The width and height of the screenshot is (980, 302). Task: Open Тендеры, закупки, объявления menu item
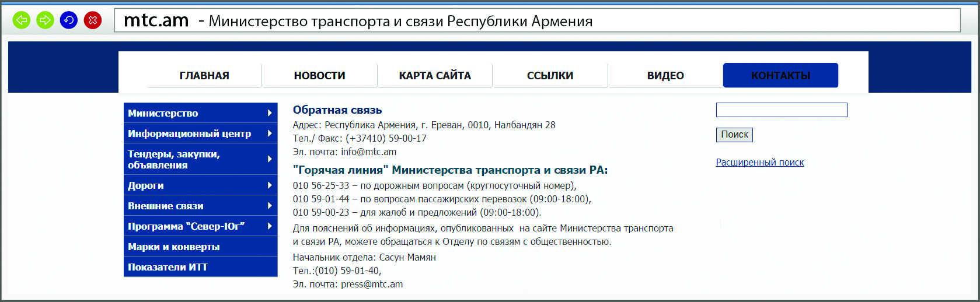[x=200, y=159]
